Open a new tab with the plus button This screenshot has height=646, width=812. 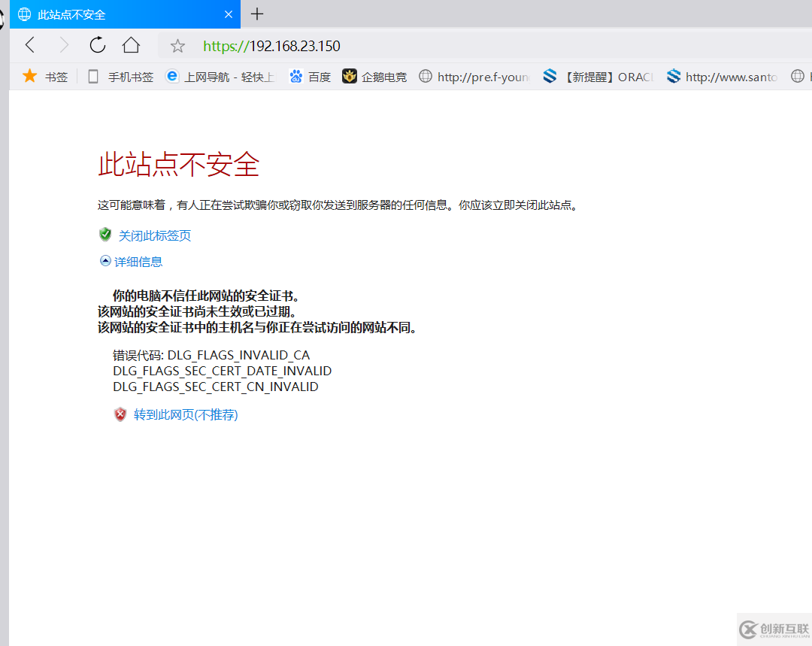click(x=257, y=14)
